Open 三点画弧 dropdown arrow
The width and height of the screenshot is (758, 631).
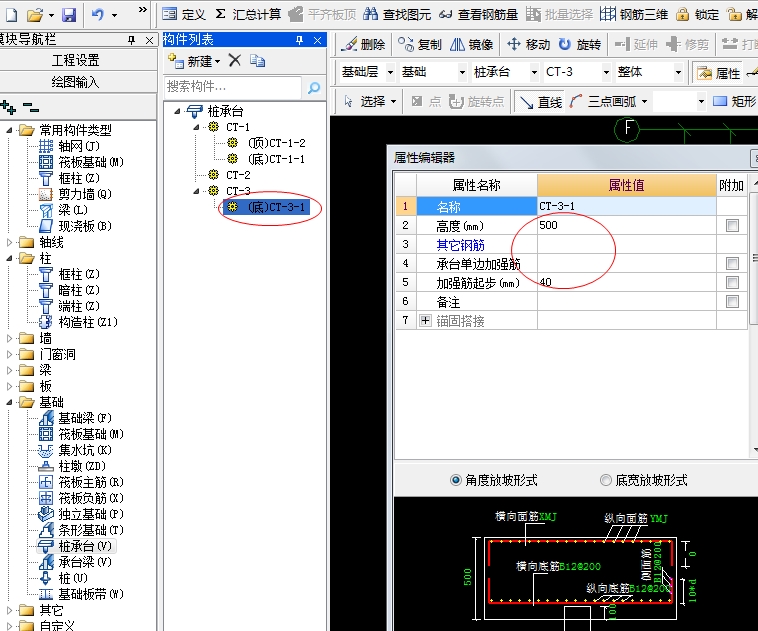[644, 102]
